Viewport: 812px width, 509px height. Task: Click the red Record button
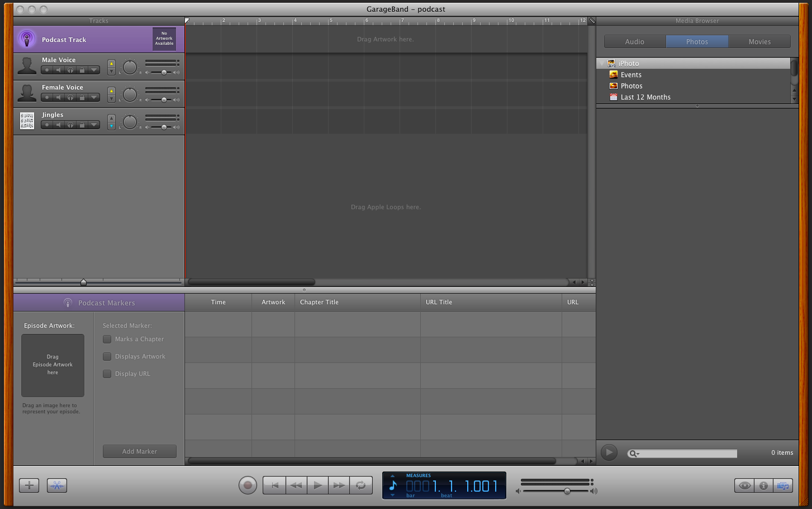click(x=248, y=485)
